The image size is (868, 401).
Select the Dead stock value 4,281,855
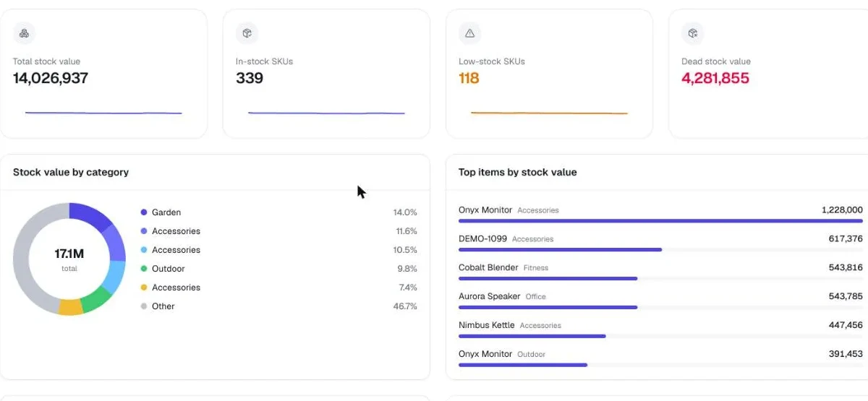(715, 78)
